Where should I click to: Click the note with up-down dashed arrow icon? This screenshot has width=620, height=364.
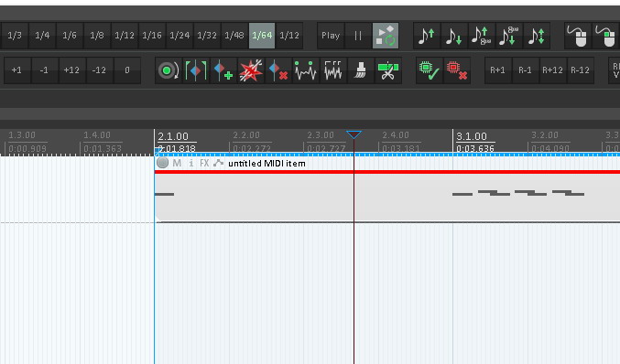[x=536, y=36]
